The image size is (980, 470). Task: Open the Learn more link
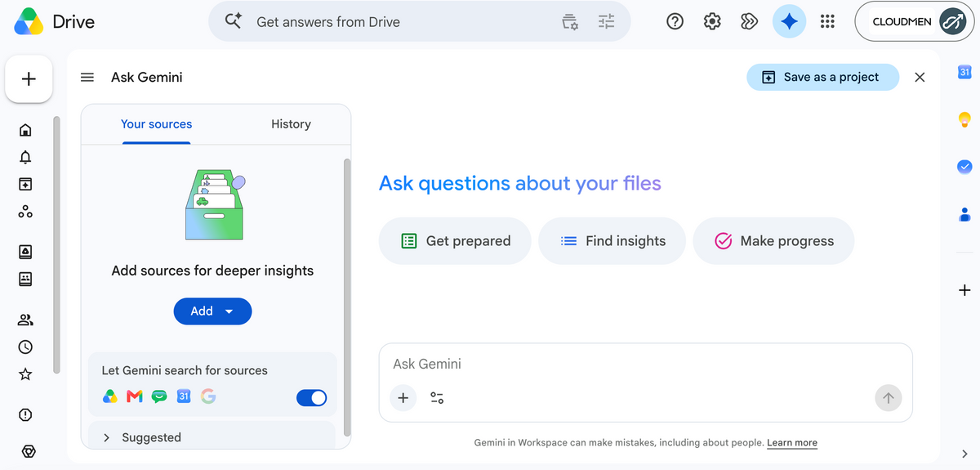792,443
